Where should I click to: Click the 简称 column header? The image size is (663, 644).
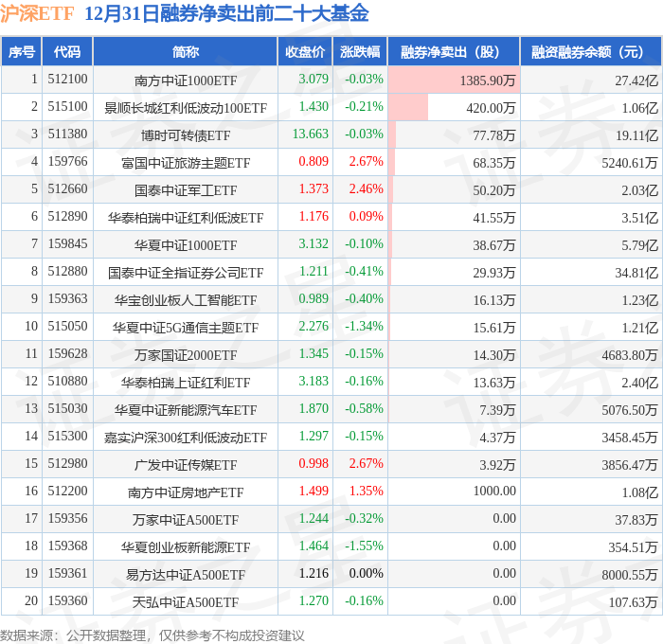186,51
